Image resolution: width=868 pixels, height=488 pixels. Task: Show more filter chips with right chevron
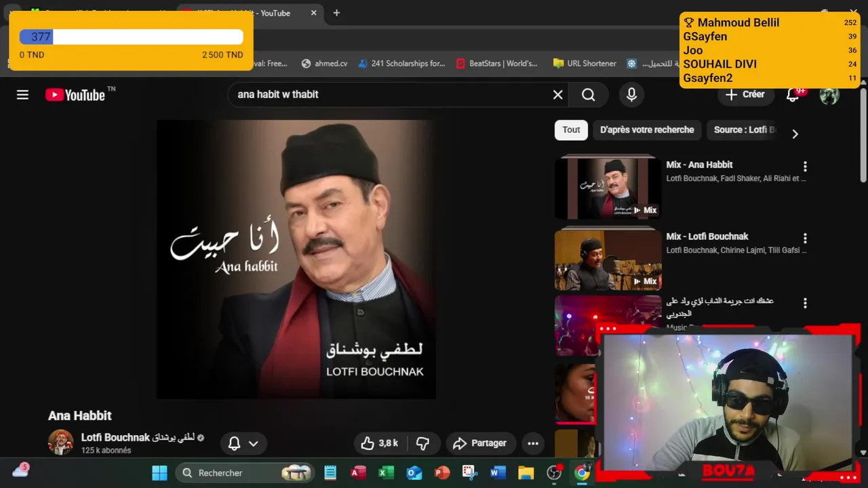point(795,134)
